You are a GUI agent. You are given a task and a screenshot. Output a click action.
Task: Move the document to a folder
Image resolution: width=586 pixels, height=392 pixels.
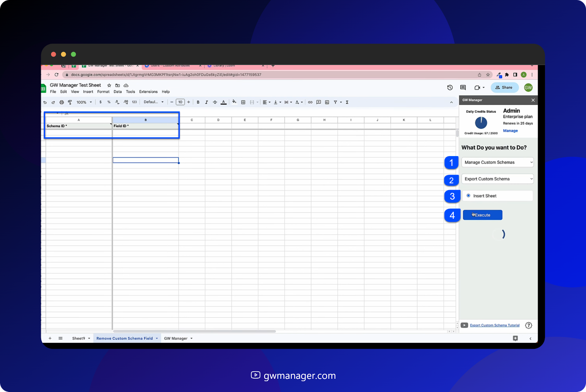click(118, 85)
